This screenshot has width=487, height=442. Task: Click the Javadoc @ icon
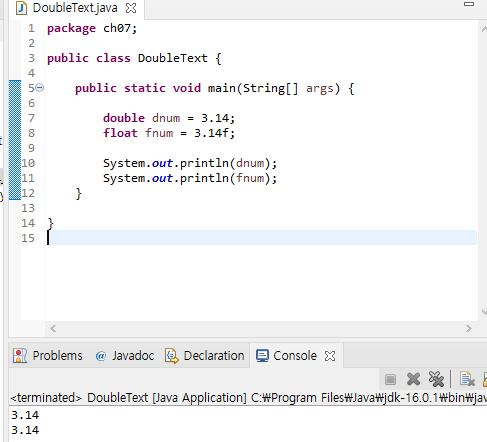(101, 356)
